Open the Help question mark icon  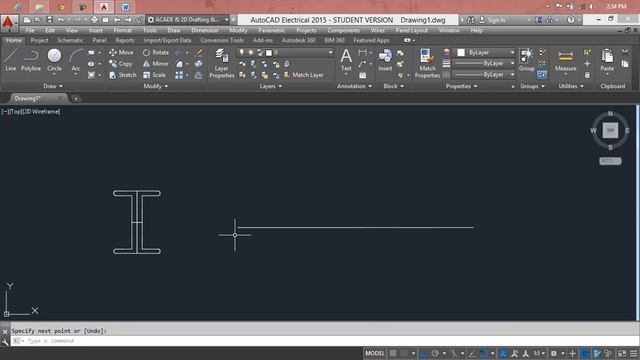[x=571, y=20]
